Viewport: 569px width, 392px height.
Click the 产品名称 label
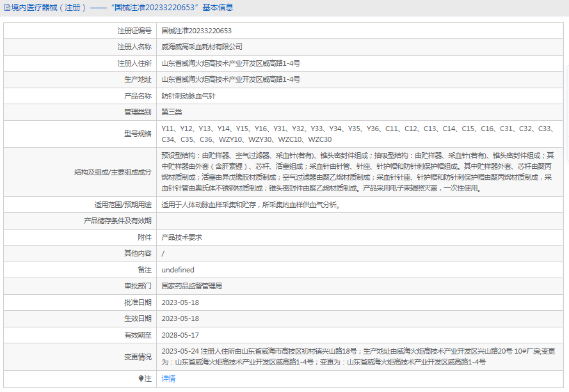138,96
